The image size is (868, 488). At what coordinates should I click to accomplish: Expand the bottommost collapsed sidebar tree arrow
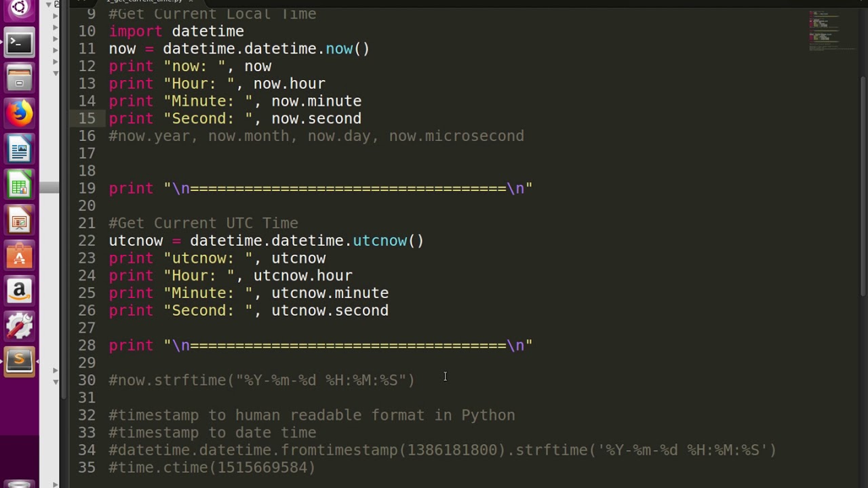56,370
